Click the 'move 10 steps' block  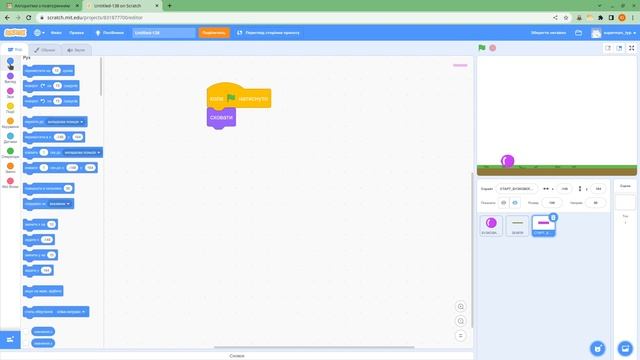point(49,71)
